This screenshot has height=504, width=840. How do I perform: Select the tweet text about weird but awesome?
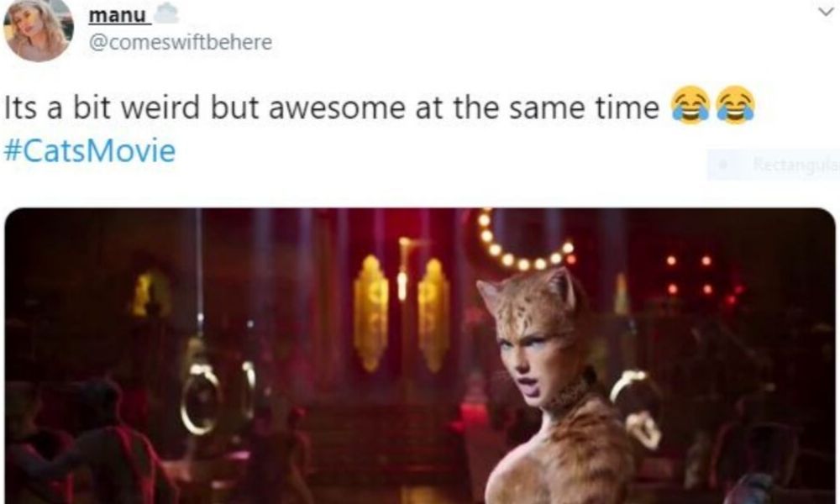(x=332, y=108)
